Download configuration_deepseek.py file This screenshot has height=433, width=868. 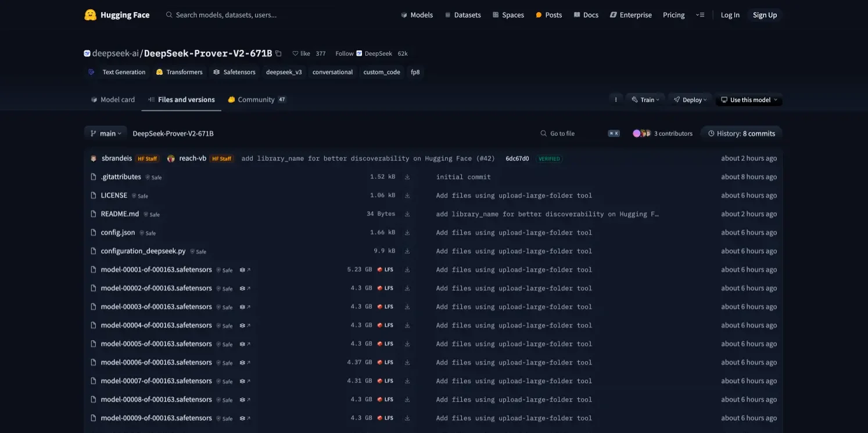(x=407, y=251)
